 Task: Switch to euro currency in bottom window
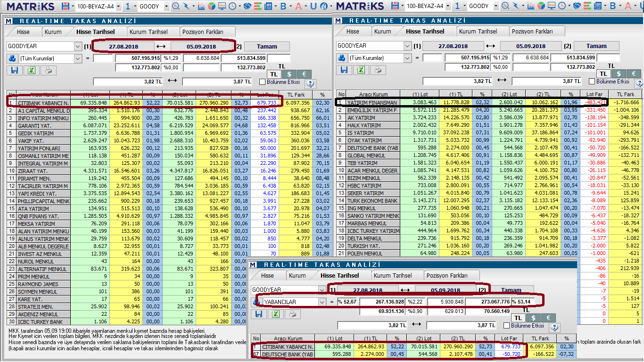549,318
